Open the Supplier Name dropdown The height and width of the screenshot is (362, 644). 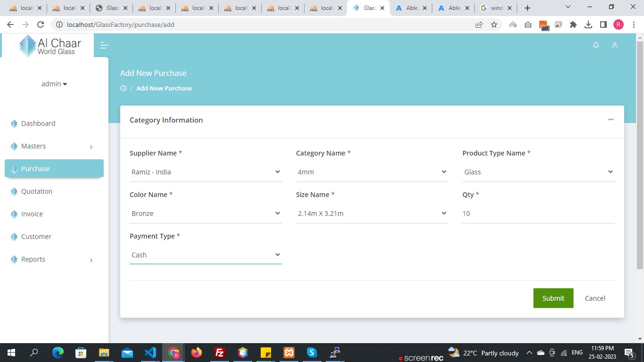coord(206,172)
